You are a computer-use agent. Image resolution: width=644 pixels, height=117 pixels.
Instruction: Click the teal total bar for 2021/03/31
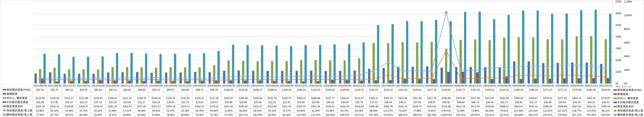(610, 49)
